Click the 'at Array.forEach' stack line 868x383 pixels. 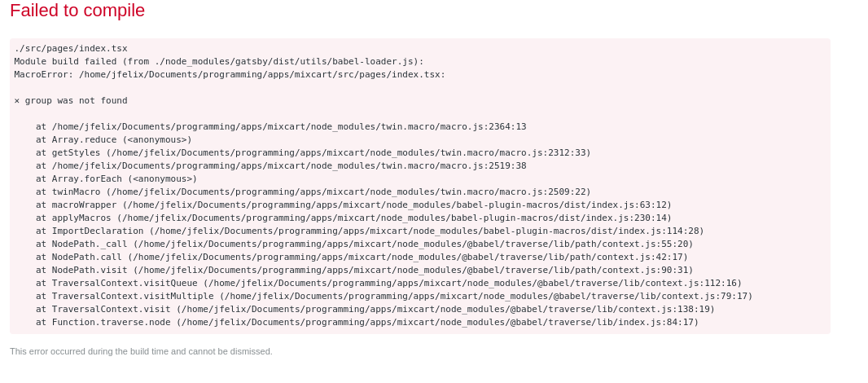coord(116,179)
